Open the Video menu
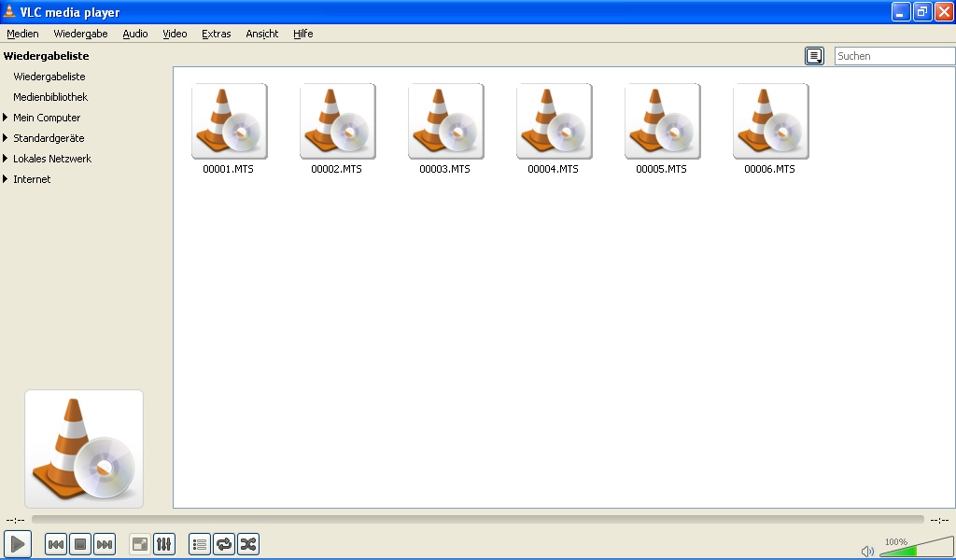Viewport: 956px width, 560px height. [175, 35]
